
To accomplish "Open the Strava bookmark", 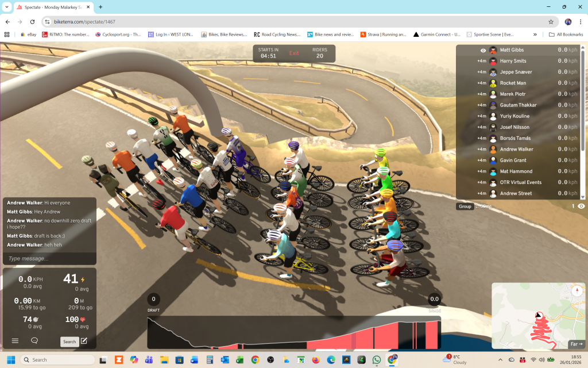I will click(x=382, y=34).
